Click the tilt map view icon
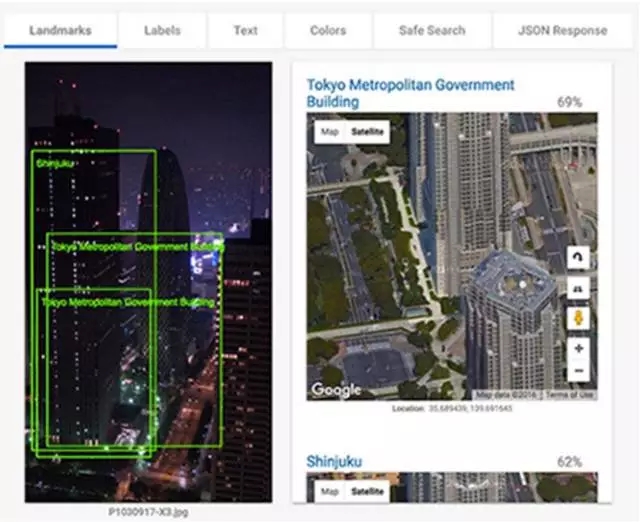This screenshot has height=522, width=640. [x=578, y=288]
